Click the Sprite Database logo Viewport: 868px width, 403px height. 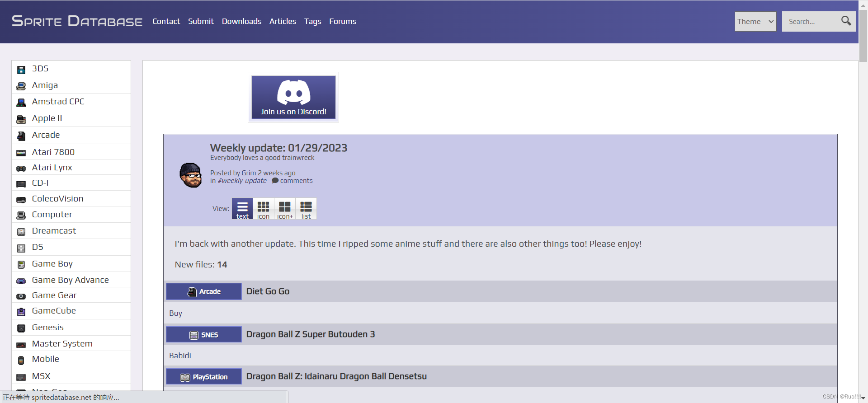[77, 21]
